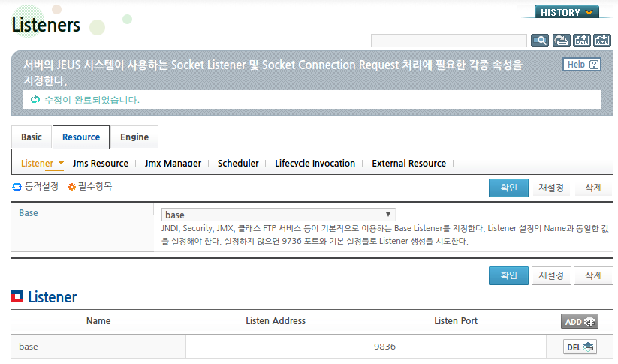Click the search magnifier icon
This screenshot has height=364, width=618.
click(540, 41)
